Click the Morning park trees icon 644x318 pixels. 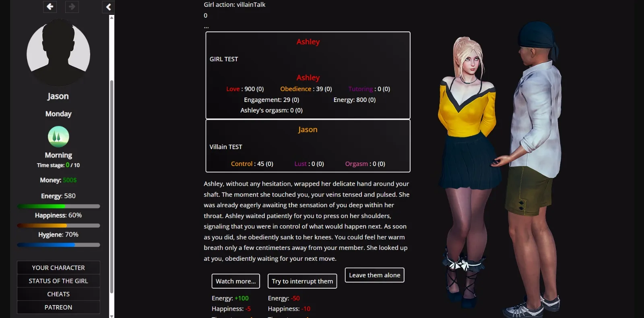[x=58, y=137]
